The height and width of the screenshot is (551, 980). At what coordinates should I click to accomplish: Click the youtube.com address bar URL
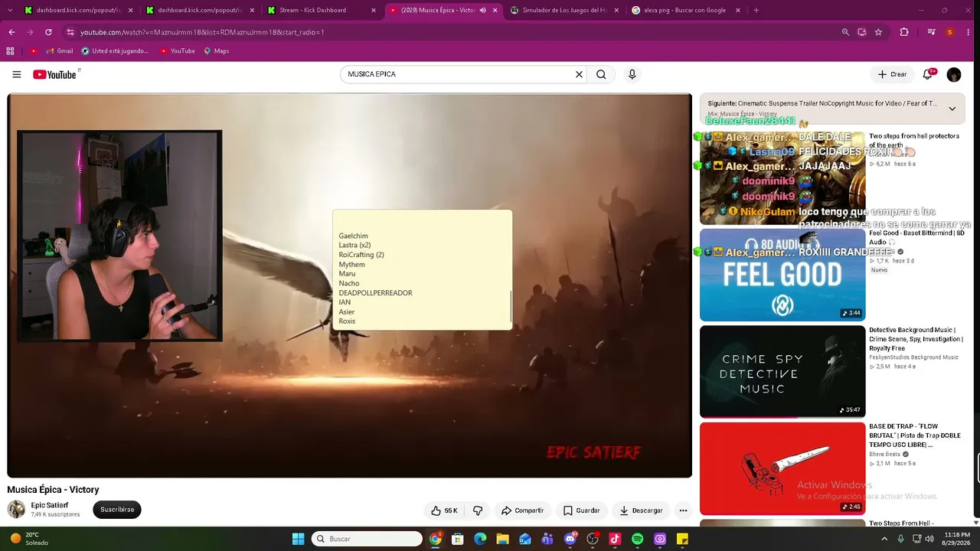pos(202,32)
